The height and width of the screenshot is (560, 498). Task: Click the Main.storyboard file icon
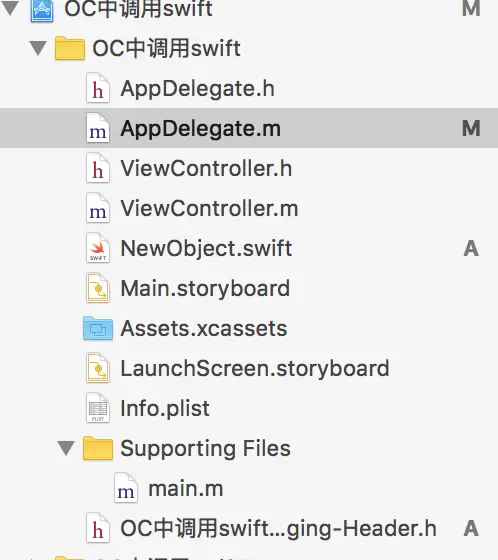tap(98, 288)
